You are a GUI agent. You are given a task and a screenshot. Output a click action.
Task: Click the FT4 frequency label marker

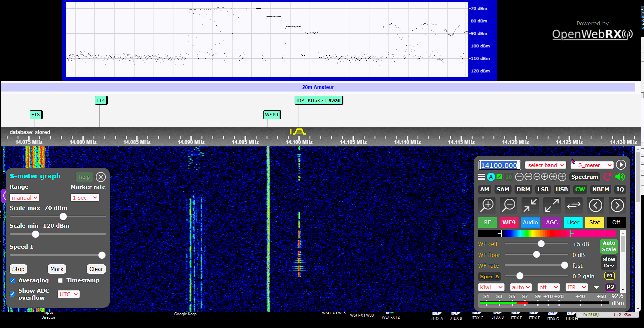[101, 100]
